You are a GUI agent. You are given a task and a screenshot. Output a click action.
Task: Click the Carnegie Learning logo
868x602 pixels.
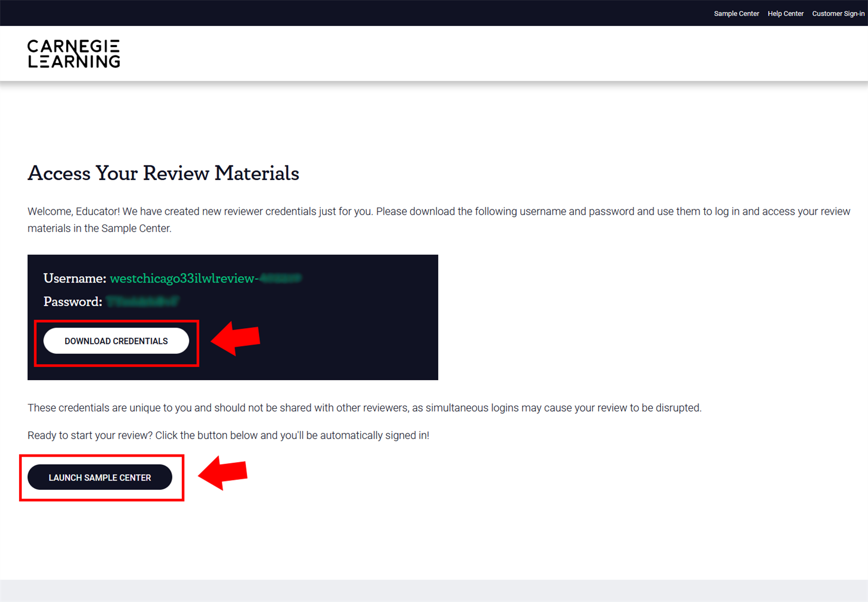(x=74, y=54)
